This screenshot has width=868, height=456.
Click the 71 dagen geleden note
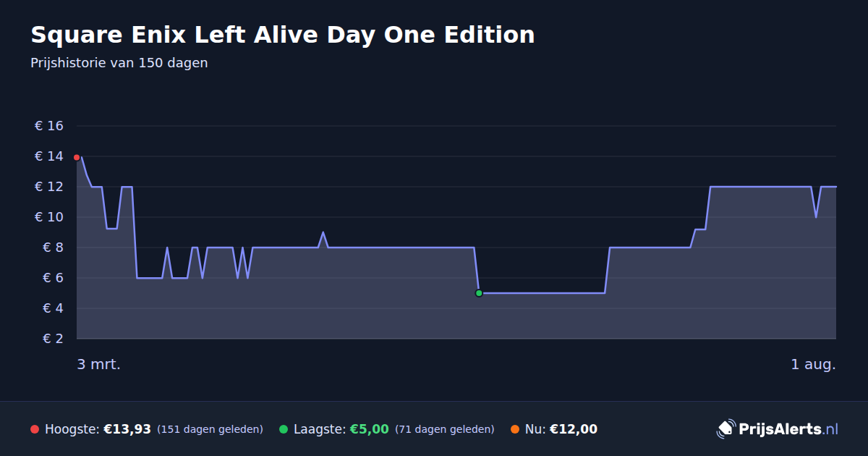coord(445,429)
